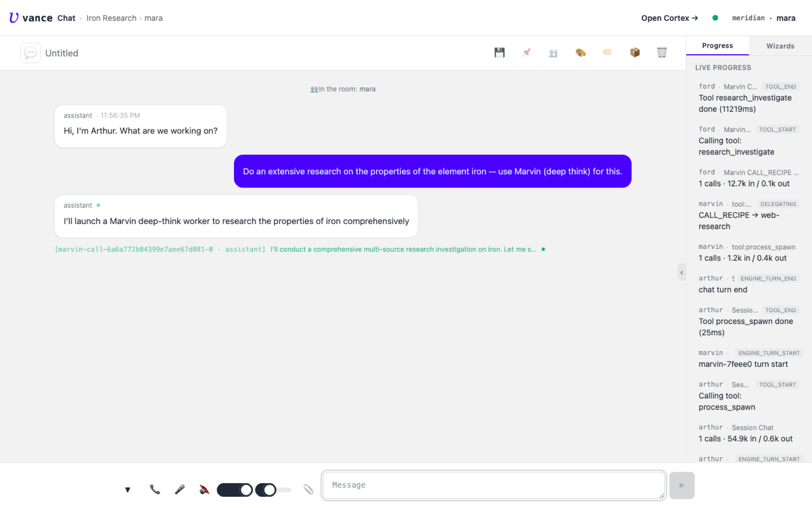Select 'CALL_RECIPE → web-research' progress entry
The width and height of the screenshot is (812, 508).
coord(749,215)
